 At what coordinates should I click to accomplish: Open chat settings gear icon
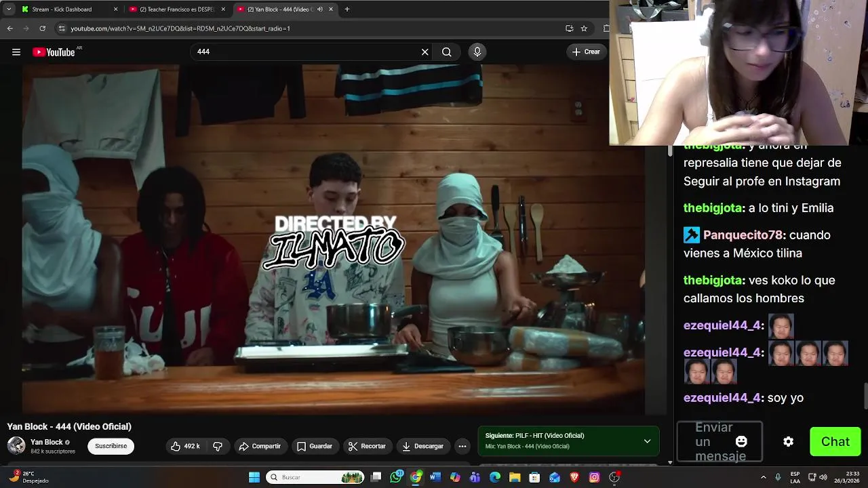tap(789, 441)
